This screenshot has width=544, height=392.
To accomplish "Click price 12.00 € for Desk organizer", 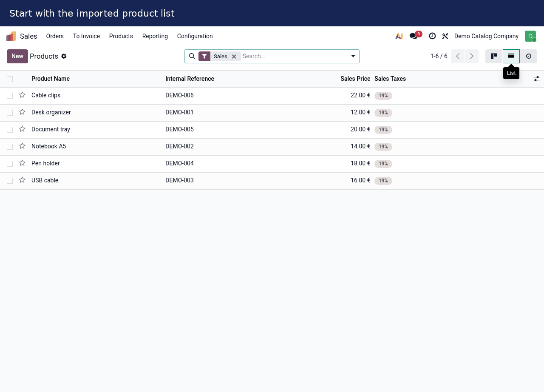I will (360, 112).
